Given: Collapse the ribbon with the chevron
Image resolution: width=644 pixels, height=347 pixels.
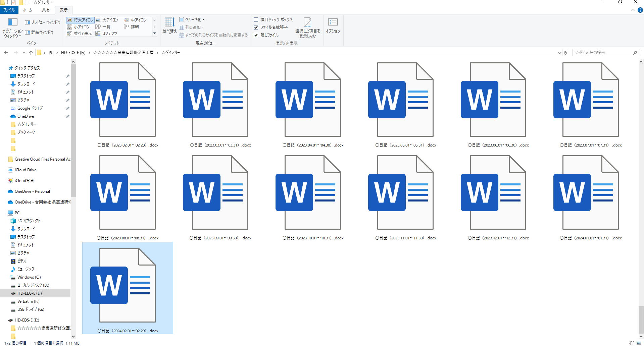Looking at the screenshot, I should point(633,10).
